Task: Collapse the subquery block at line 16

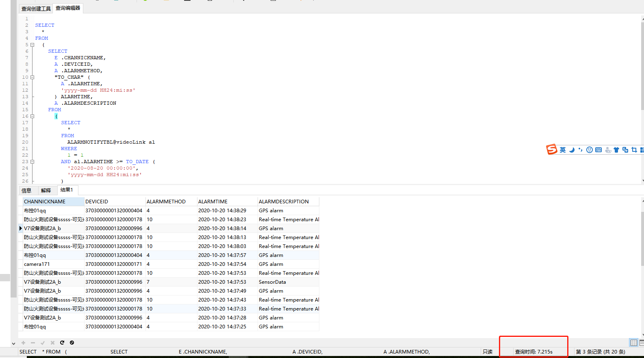Action: click(x=33, y=116)
